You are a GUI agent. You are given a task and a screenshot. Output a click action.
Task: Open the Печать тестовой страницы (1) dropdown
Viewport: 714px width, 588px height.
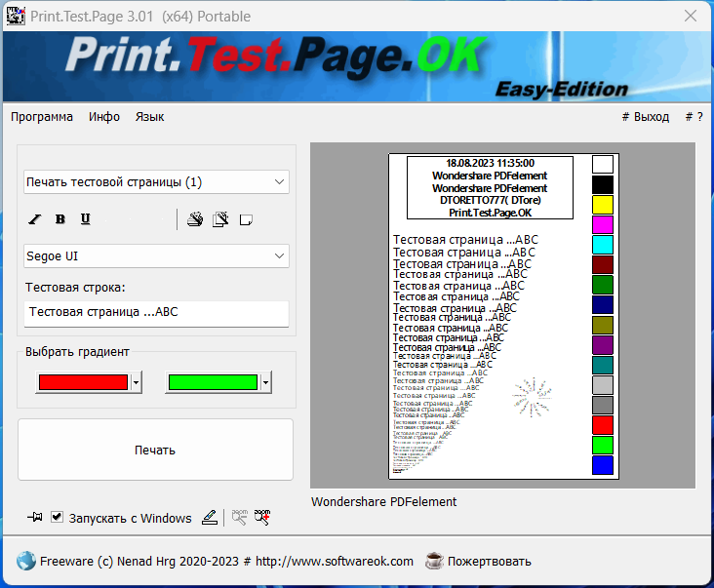pos(156,182)
